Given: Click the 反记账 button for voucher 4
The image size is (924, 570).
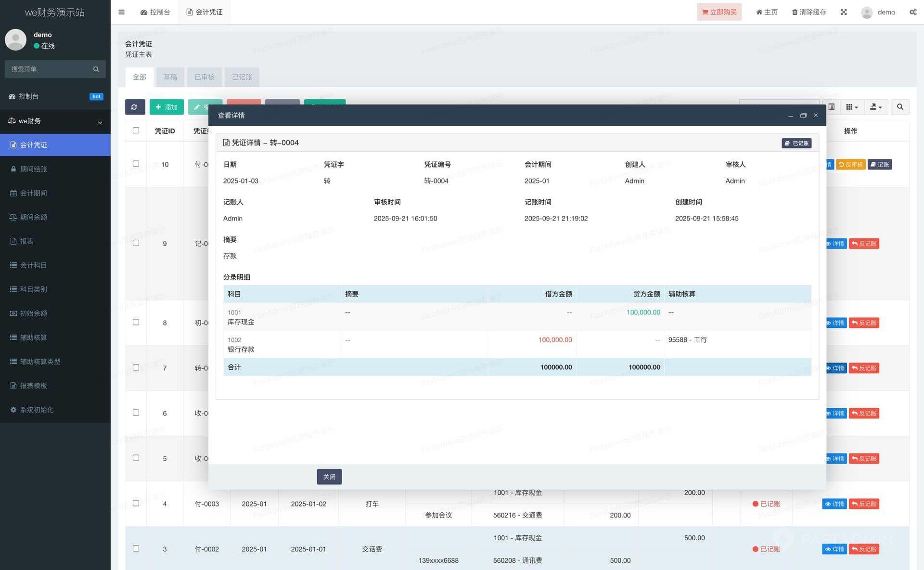Looking at the screenshot, I should tap(864, 504).
